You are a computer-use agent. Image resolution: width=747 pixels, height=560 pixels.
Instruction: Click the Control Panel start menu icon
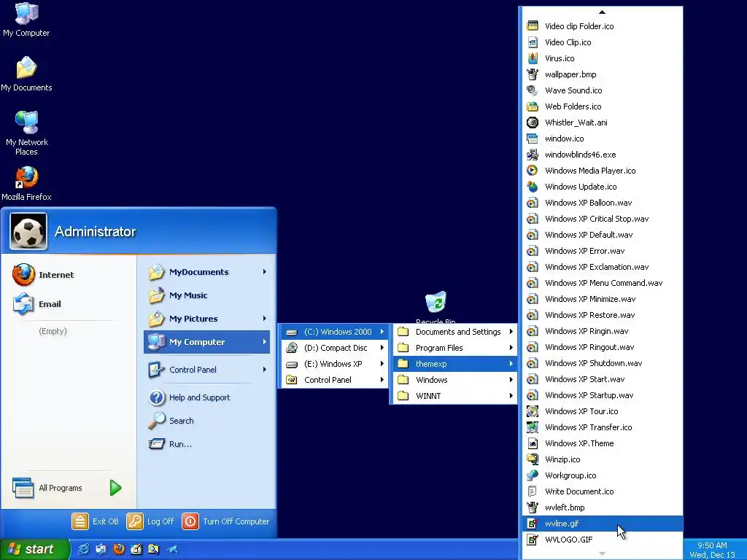(156, 370)
